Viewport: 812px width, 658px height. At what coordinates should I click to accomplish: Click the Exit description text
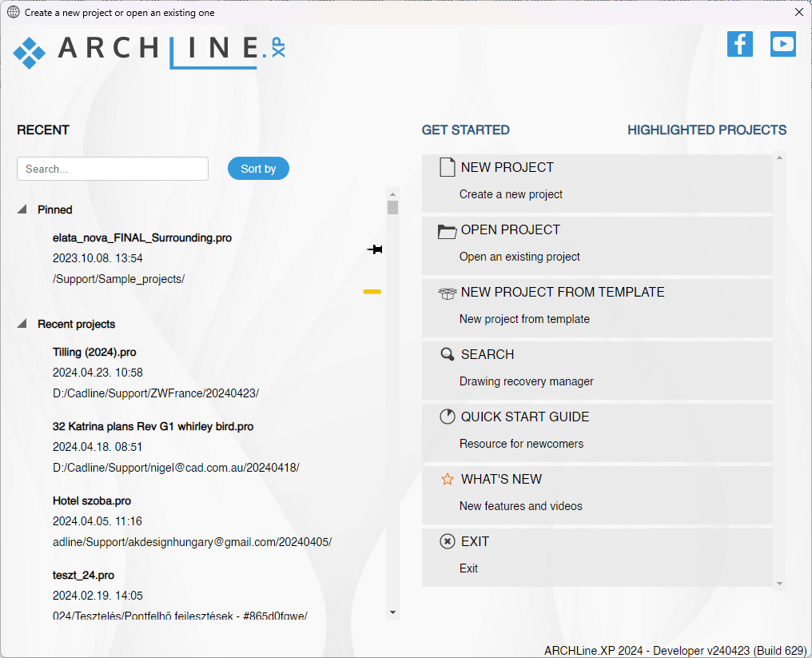pos(468,568)
